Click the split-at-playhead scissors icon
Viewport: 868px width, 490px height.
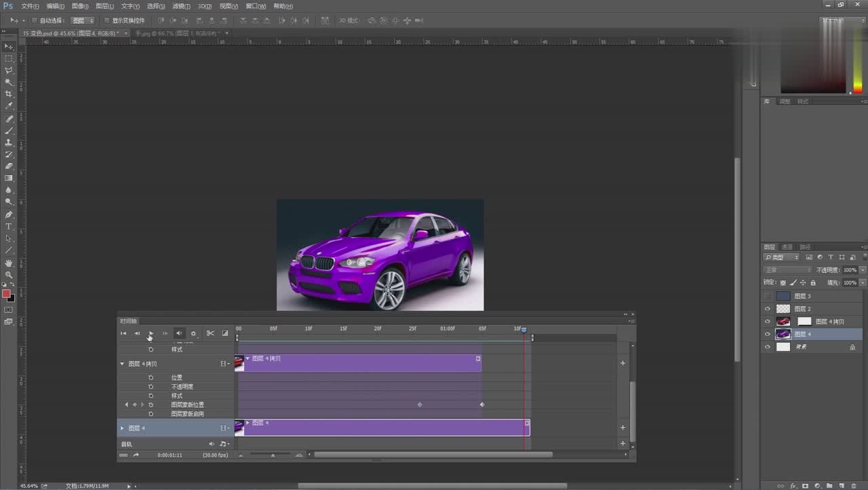[x=210, y=333]
